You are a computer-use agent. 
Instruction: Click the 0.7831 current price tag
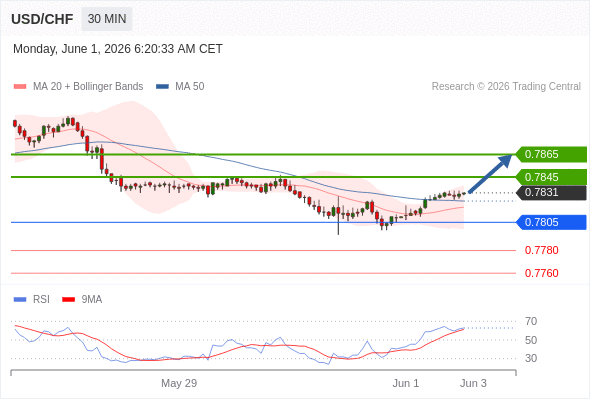pos(551,193)
